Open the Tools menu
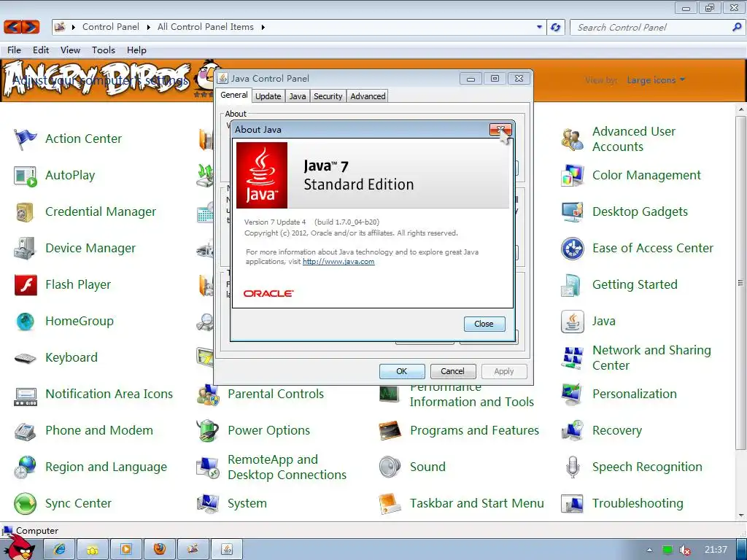Image resolution: width=747 pixels, height=560 pixels. point(104,50)
